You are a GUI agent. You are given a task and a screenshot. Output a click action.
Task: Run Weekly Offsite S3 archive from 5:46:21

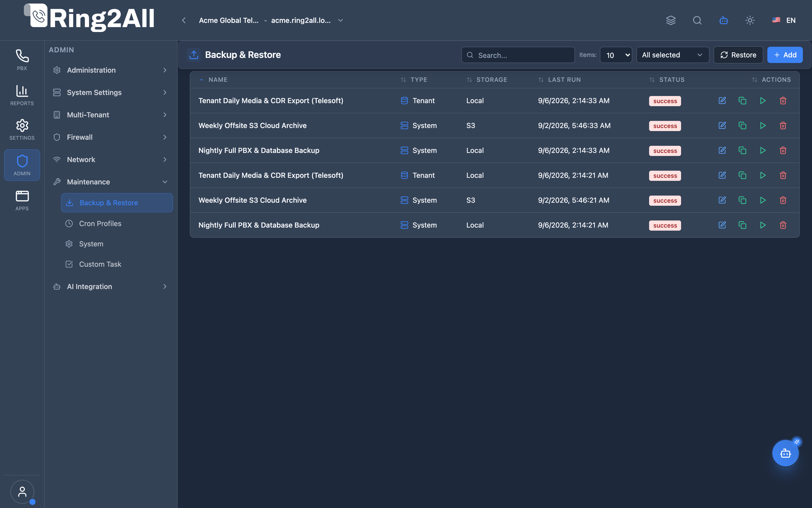(763, 200)
